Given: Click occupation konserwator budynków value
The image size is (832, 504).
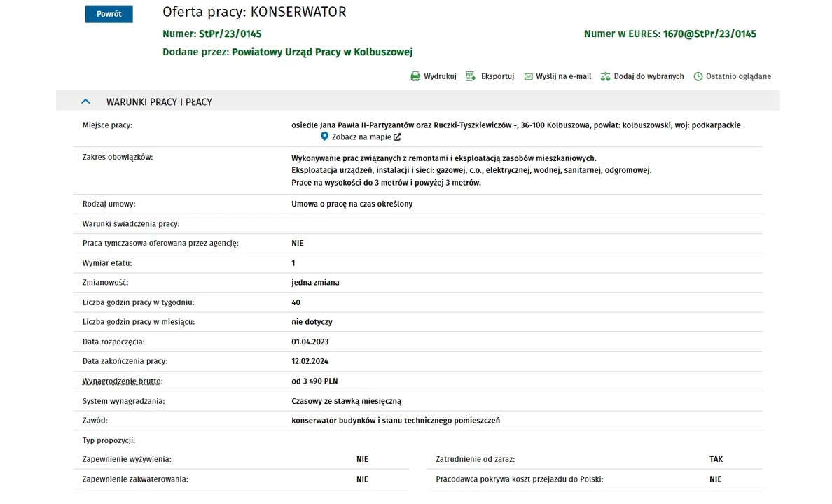Looking at the screenshot, I should [x=395, y=420].
